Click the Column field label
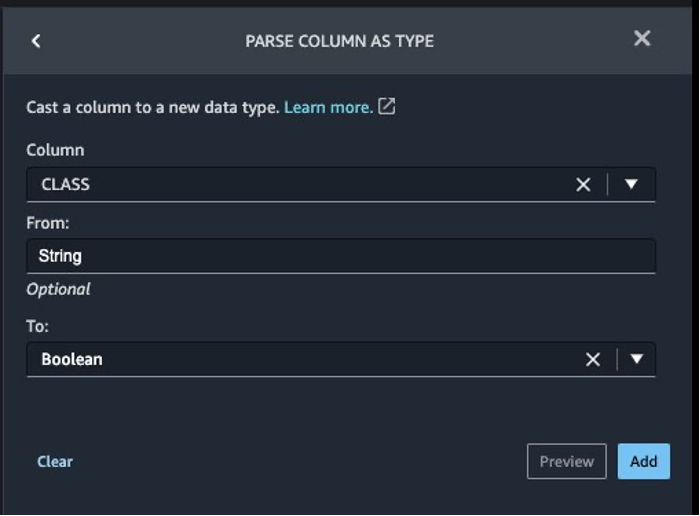This screenshot has width=700, height=516. pyautogui.click(x=55, y=150)
